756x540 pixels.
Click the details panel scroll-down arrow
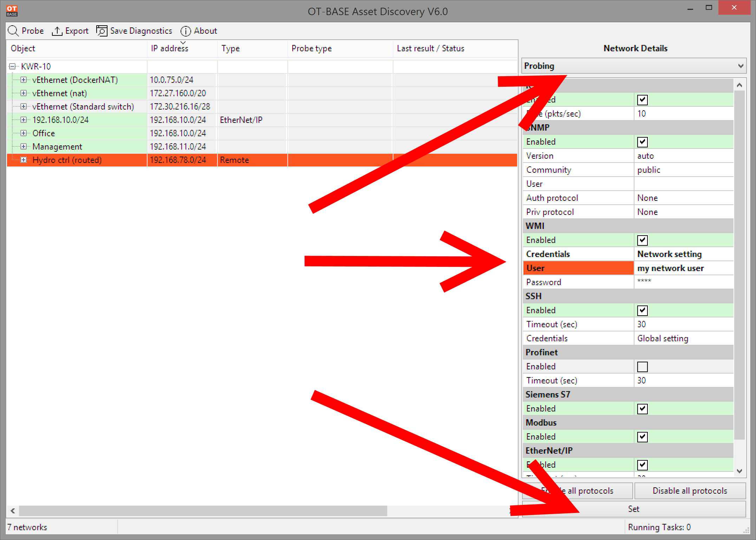click(739, 471)
